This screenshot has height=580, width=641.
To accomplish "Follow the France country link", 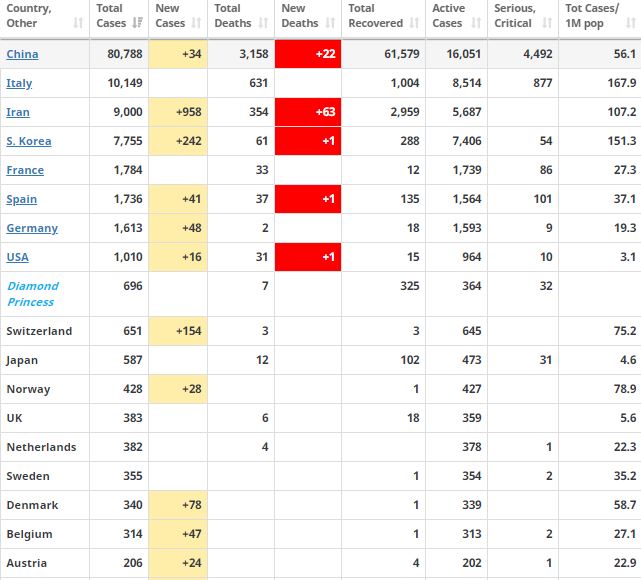I will tap(25, 170).
